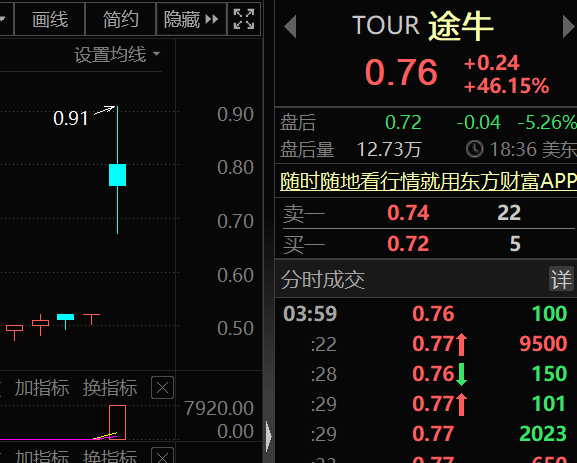Switch to 简约 view mode

[x=121, y=19]
